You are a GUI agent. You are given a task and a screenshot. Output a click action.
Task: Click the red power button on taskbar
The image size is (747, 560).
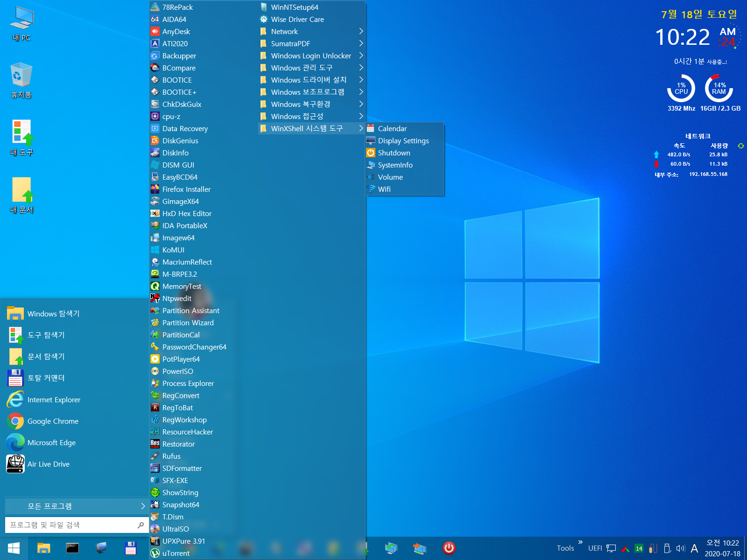[x=449, y=548]
